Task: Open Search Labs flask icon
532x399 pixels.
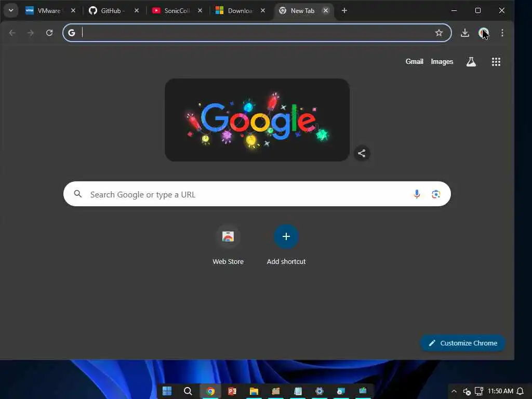Action: tap(471, 61)
